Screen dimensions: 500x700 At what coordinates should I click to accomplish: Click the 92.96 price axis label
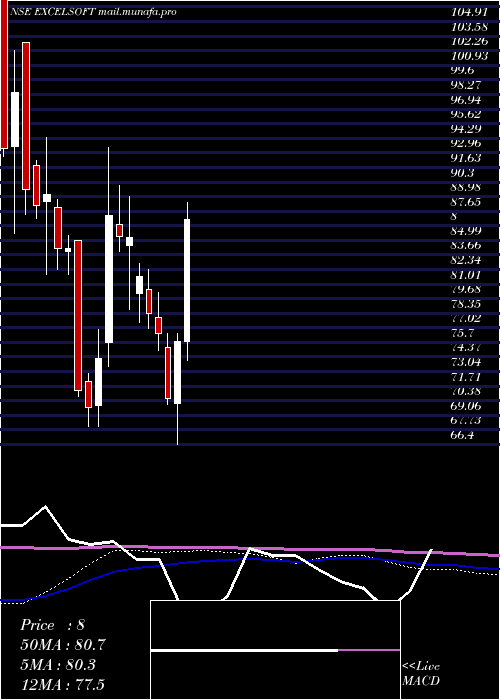(466, 143)
